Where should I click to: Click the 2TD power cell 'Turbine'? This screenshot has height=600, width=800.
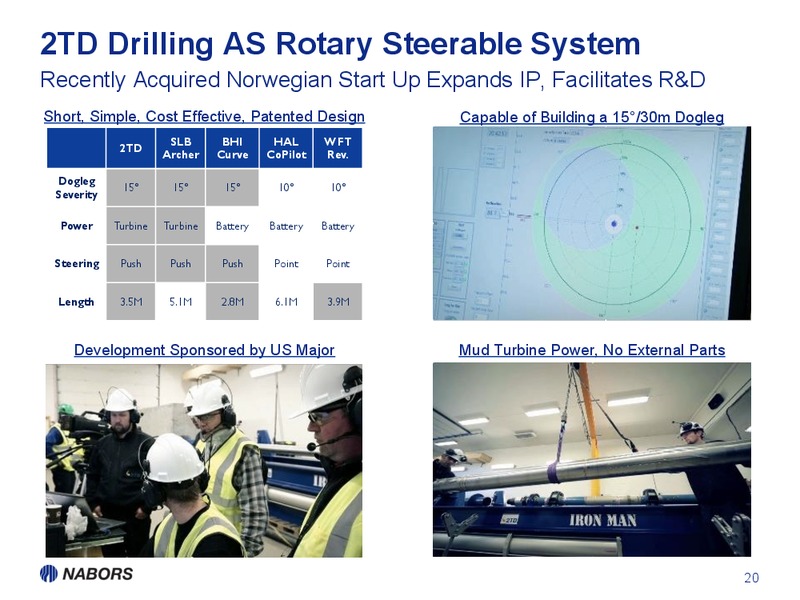tap(131, 226)
